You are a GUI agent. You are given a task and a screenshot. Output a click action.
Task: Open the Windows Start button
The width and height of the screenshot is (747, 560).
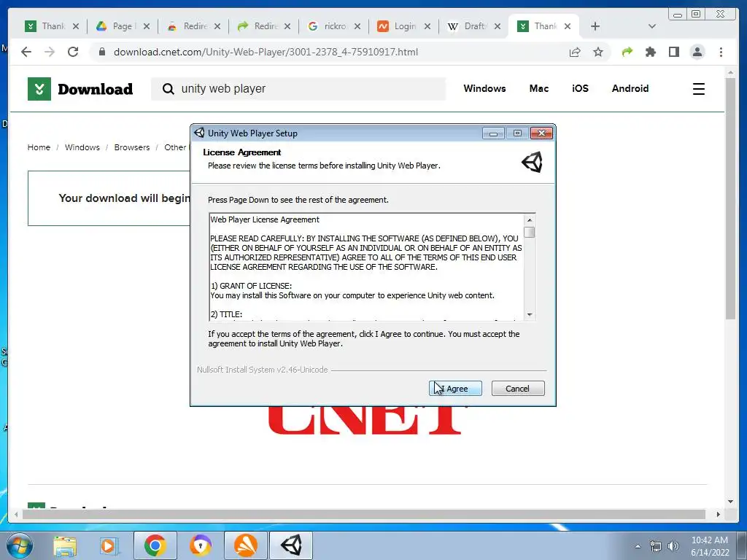(x=19, y=545)
